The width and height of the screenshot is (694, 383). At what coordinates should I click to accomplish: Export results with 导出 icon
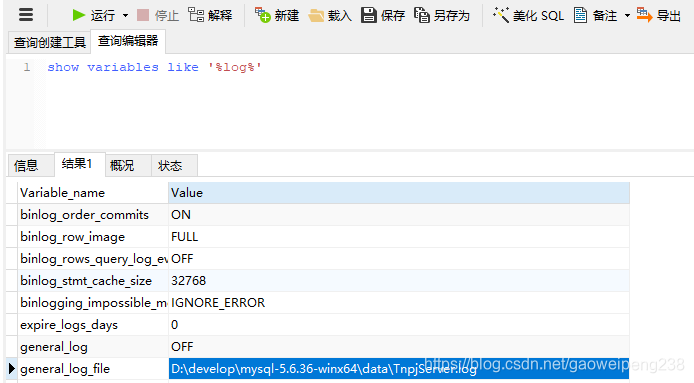click(644, 15)
